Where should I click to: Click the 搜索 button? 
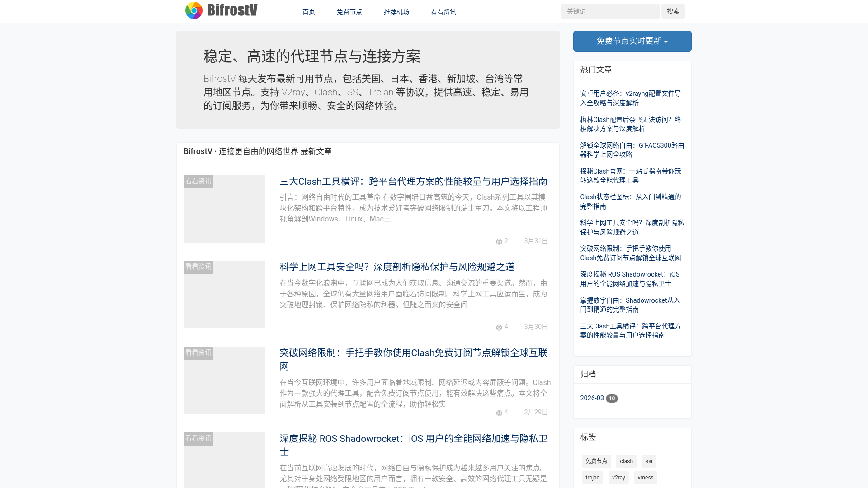[673, 11]
